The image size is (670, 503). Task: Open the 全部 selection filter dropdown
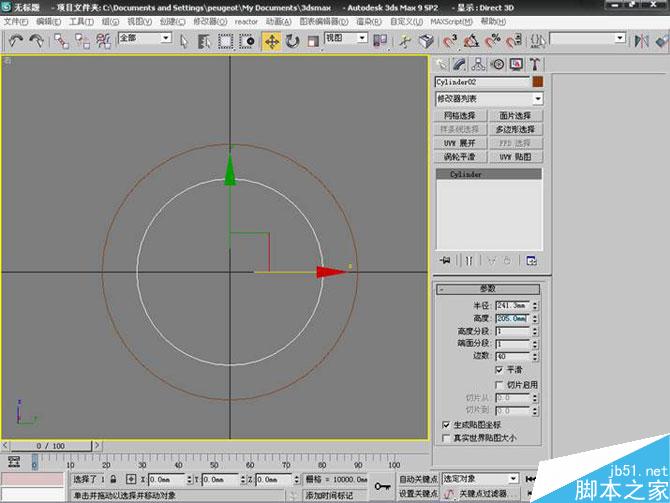pyautogui.click(x=145, y=39)
